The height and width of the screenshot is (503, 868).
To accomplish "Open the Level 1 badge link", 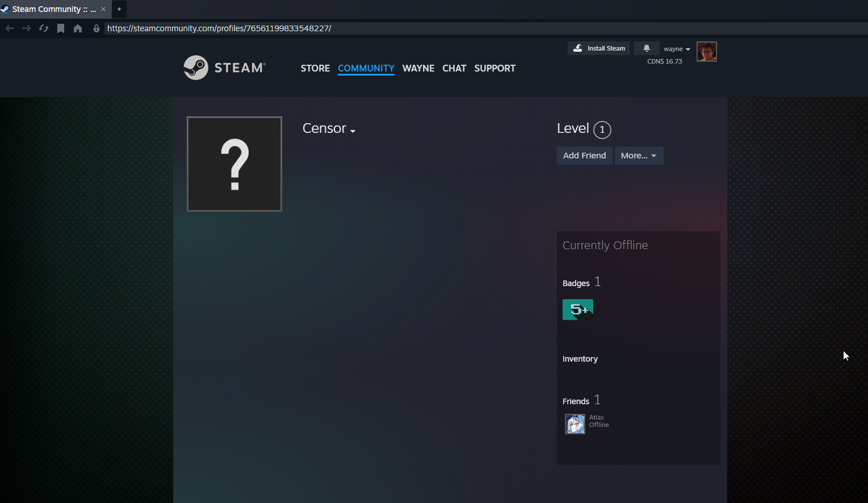I will coord(584,129).
